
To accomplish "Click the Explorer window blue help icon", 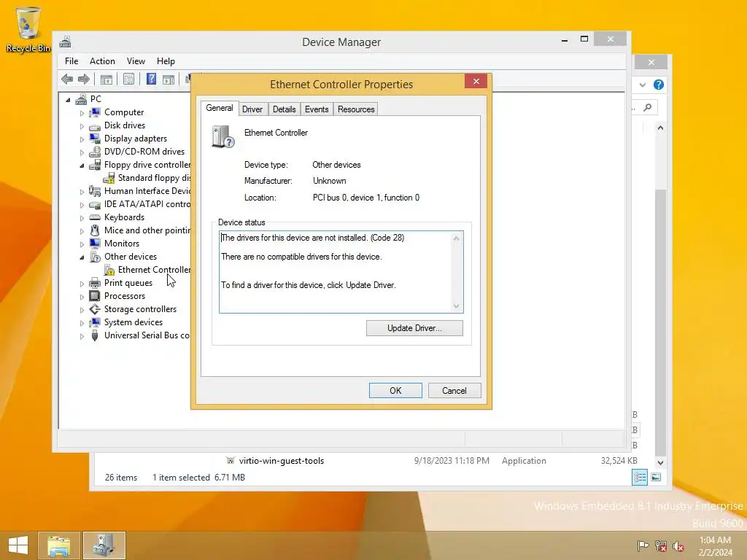I will click(659, 85).
